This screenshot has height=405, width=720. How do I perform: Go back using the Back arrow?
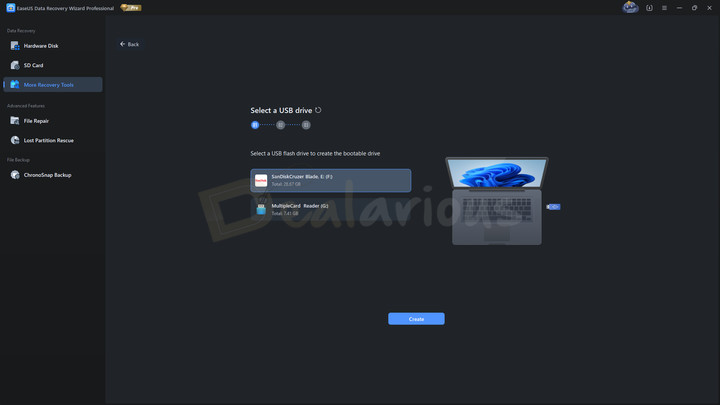click(129, 44)
